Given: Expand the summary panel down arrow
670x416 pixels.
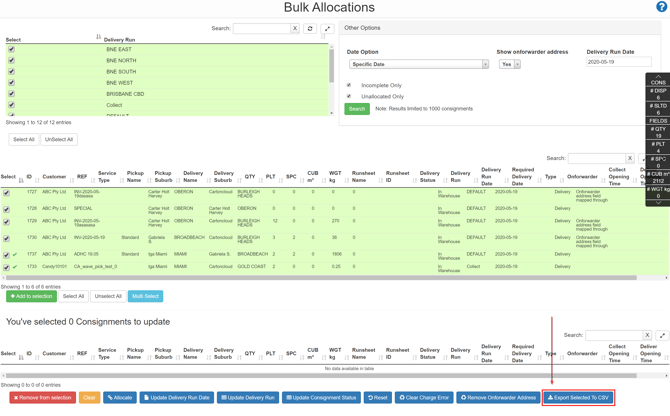Looking at the screenshot, I should tap(658, 203).
